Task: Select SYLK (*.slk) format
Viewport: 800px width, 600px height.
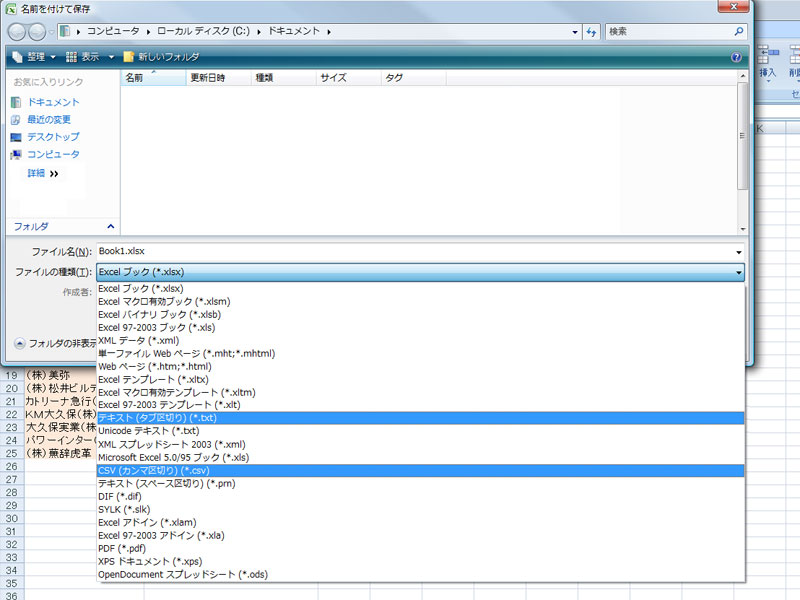Action: coord(420,510)
